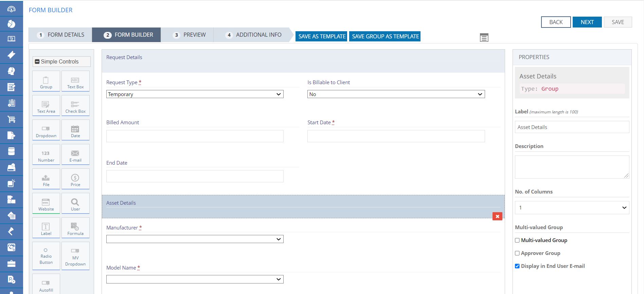Go to the Form Details step tab

[60, 35]
